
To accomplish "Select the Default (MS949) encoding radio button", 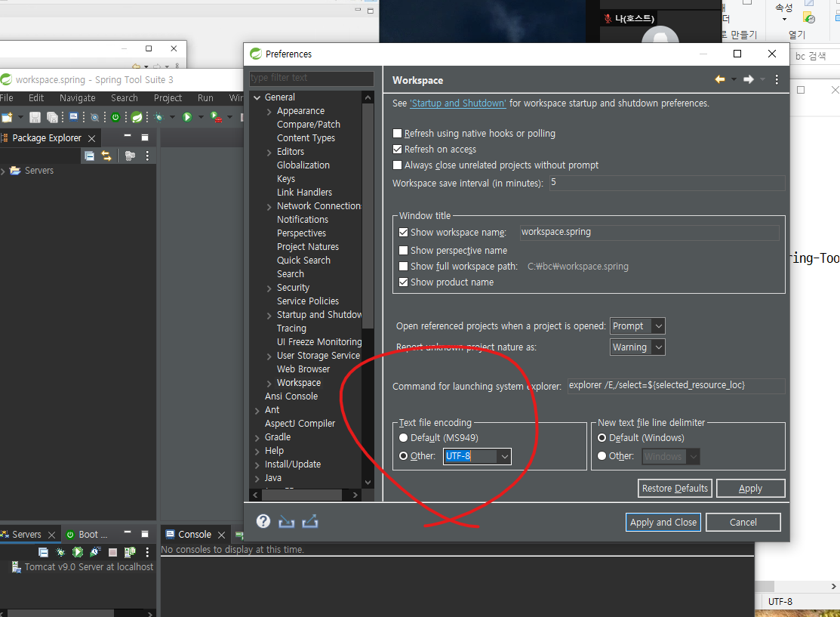I will click(403, 438).
